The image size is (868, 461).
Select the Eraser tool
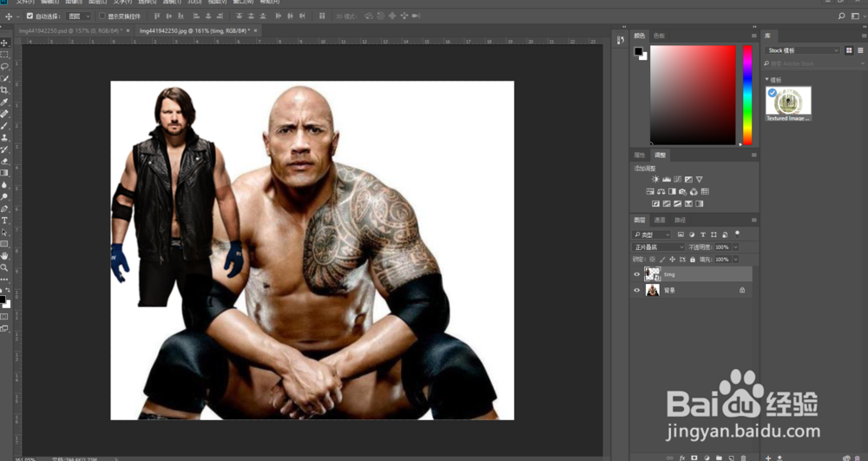pos(4,161)
